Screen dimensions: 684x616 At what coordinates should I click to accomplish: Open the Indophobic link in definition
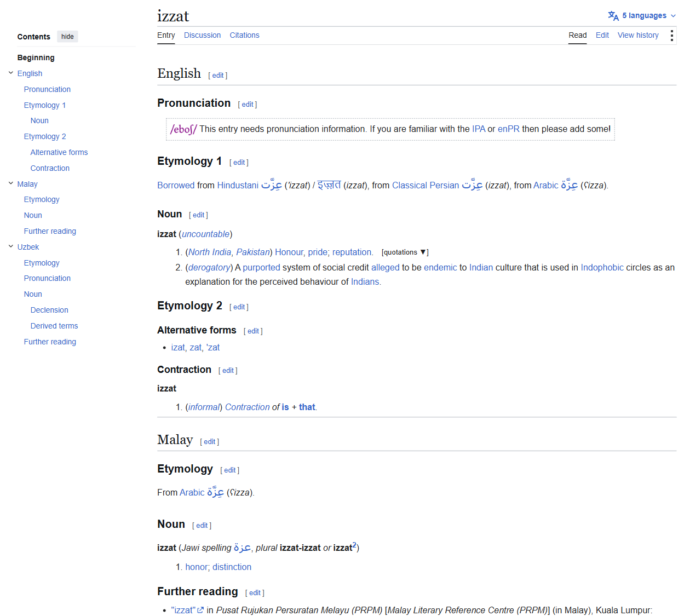click(602, 267)
